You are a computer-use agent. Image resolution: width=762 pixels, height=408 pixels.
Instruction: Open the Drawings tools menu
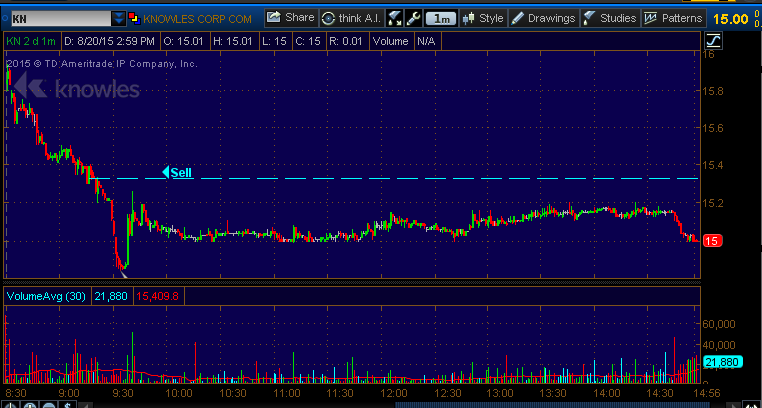pos(543,18)
